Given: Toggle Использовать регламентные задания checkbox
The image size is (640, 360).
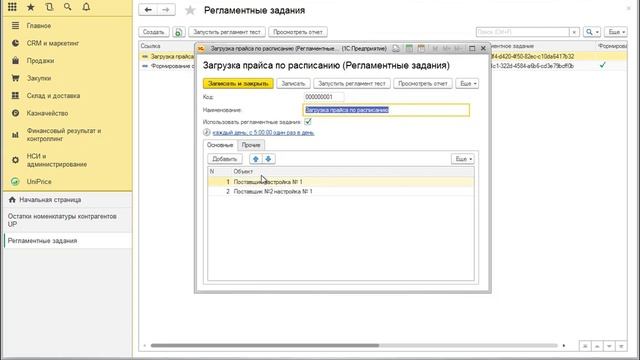Looking at the screenshot, I should click(308, 122).
